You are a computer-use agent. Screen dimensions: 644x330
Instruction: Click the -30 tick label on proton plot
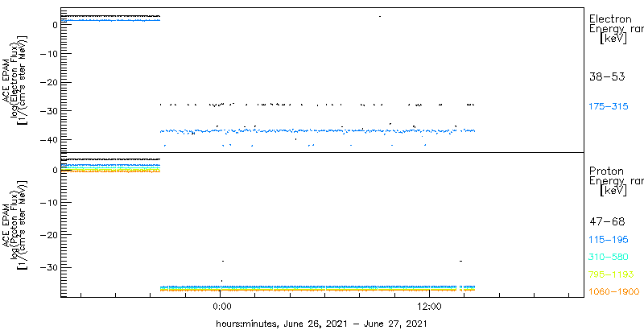(47, 267)
